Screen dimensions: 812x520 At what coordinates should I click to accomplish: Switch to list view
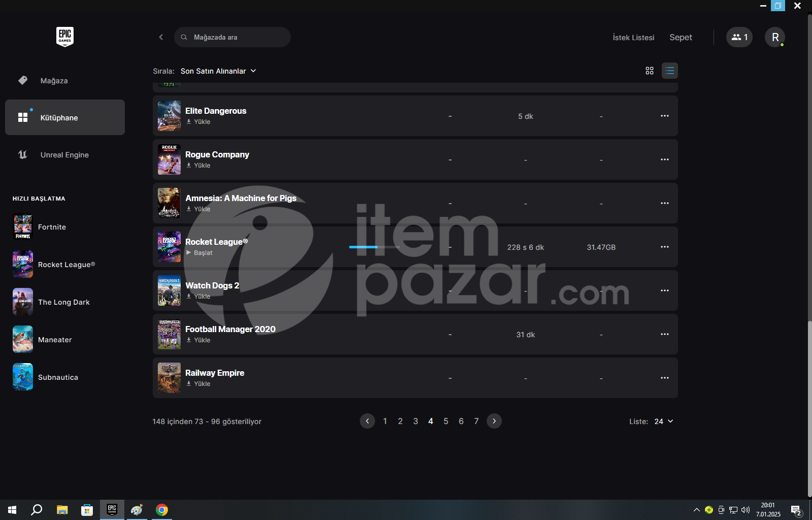click(670, 71)
